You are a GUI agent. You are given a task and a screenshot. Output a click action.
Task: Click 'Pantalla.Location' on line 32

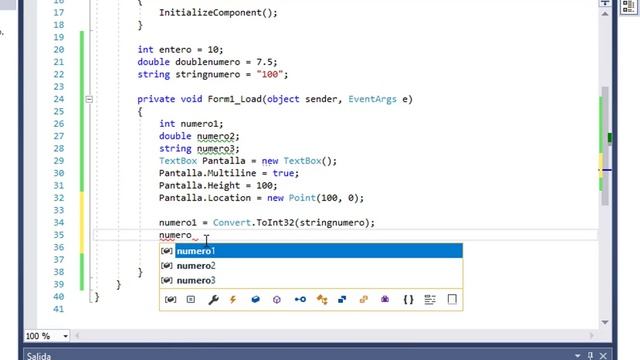pos(205,198)
